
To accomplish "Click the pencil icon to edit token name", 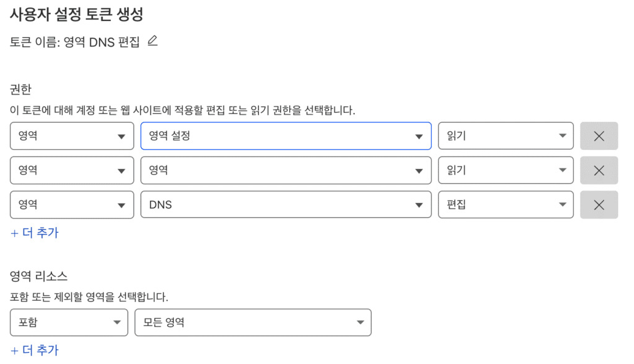I will (x=153, y=41).
